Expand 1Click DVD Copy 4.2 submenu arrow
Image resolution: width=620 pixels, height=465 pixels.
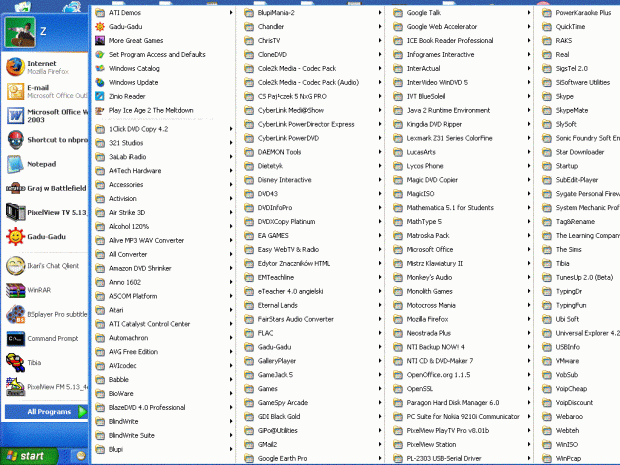point(231,129)
